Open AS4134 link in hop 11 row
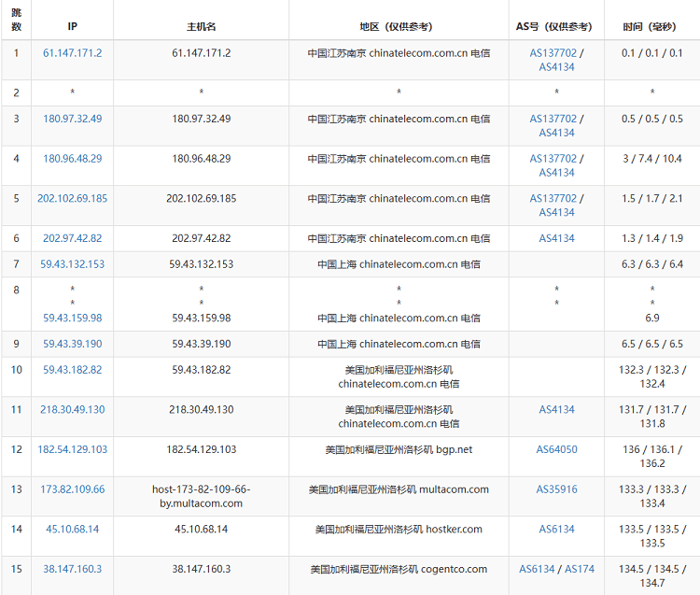This screenshot has height=595, width=700. [556, 409]
